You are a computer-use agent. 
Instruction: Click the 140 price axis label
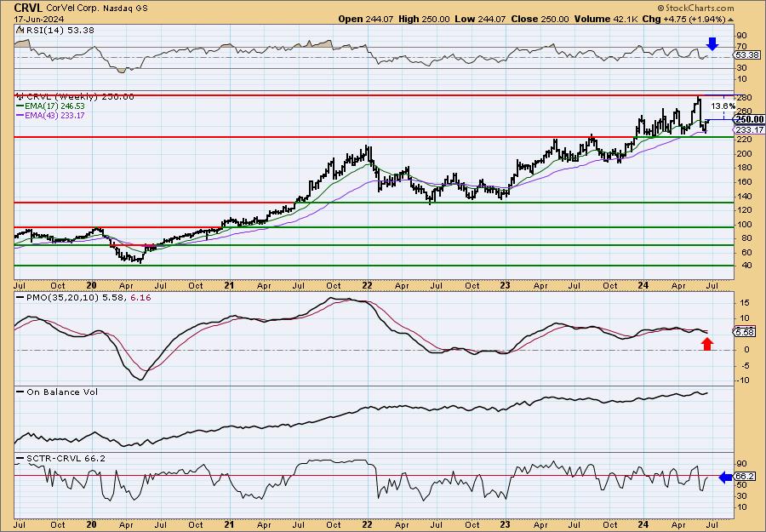point(744,196)
